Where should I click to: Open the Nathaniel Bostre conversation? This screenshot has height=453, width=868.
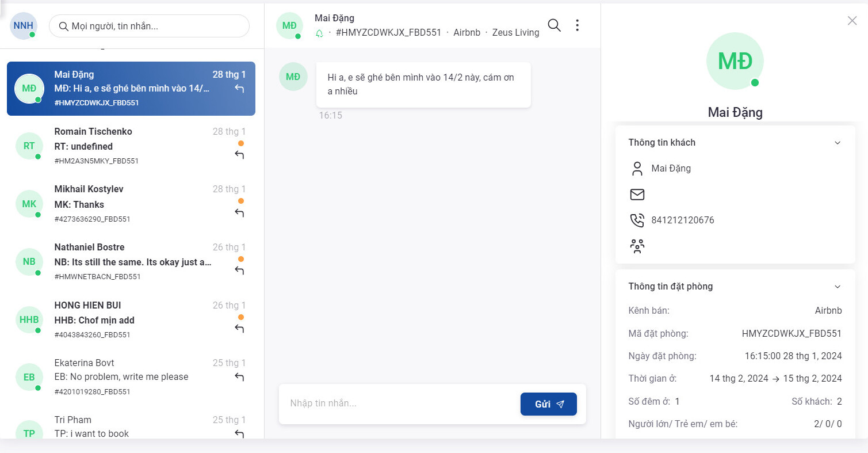coord(131,261)
